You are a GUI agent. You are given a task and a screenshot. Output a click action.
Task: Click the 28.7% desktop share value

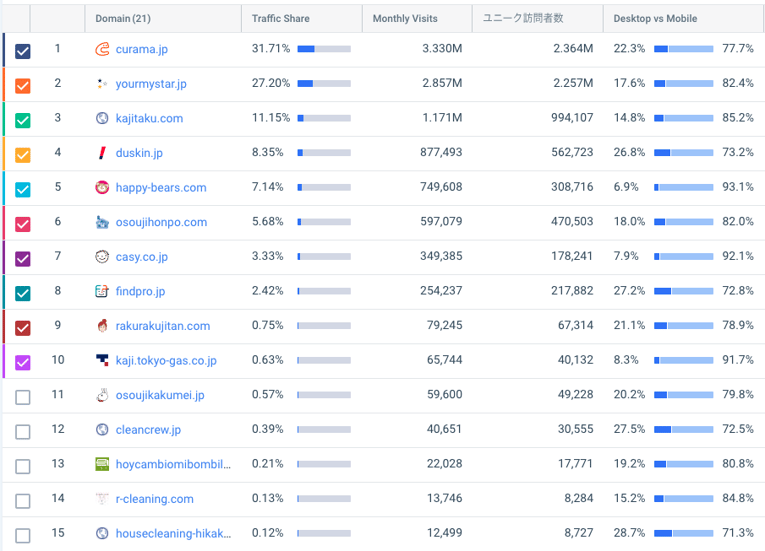pyautogui.click(x=629, y=533)
